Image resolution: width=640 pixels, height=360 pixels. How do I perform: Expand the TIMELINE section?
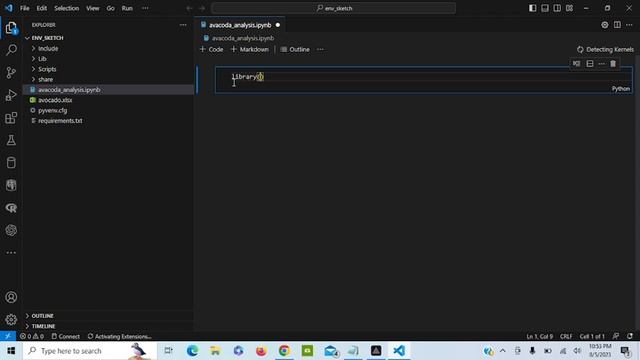(43, 326)
